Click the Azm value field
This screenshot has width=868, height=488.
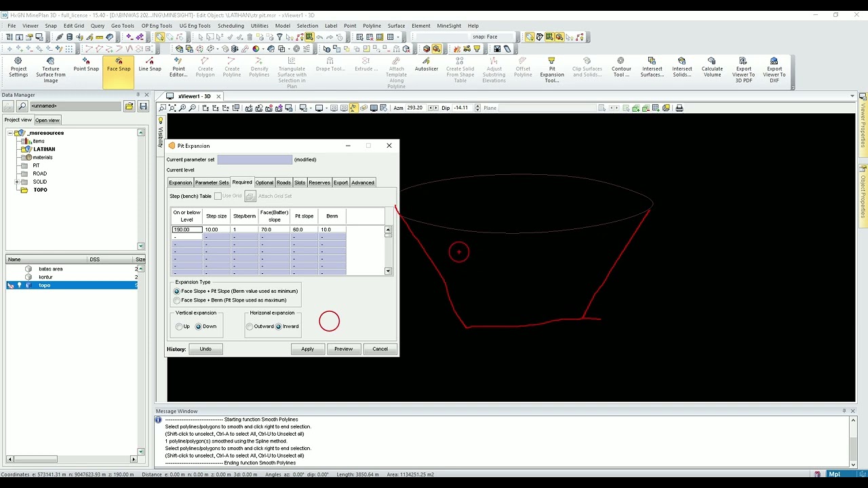click(x=414, y=108)
